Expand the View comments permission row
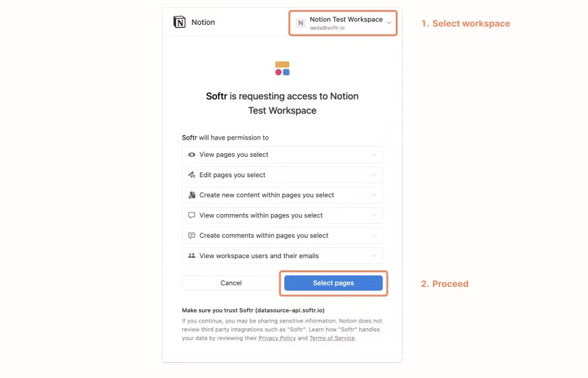Viewport: 588px width, 378px height. coord(374,215)
